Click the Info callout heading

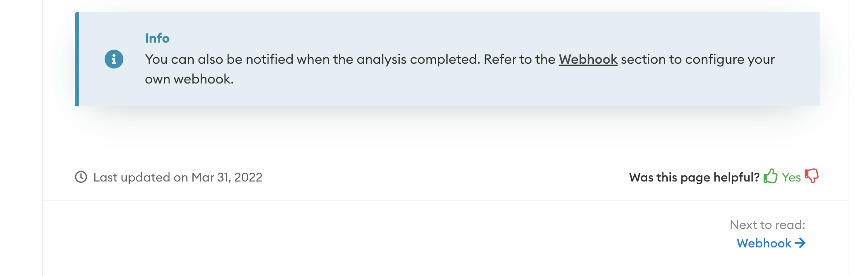[157, 38]
